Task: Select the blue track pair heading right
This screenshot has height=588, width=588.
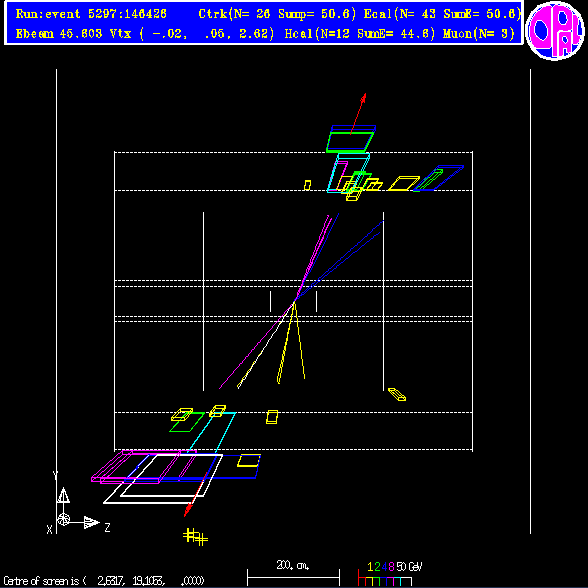Action: click(x=339, y=261)
